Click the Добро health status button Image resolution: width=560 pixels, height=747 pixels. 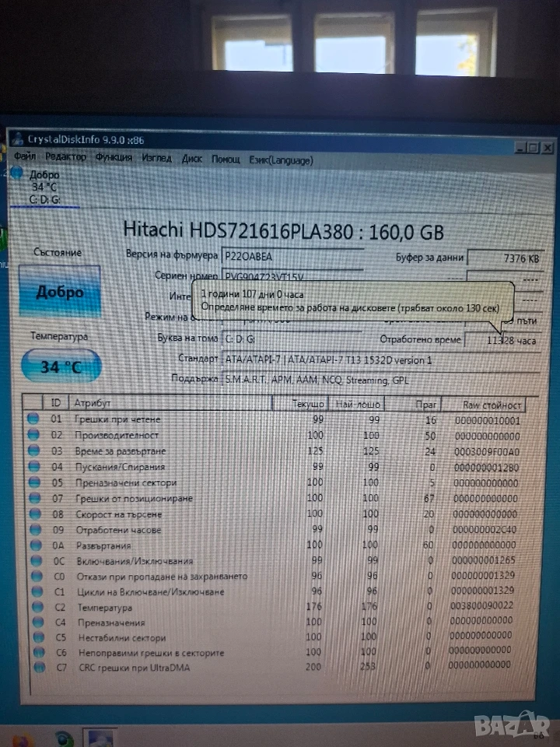(60, 291)
